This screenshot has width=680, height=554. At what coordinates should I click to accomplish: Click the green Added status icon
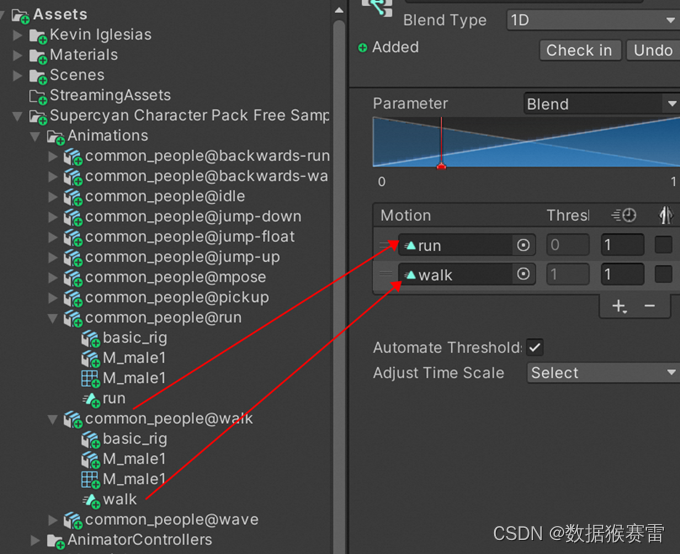[x=363, y=48]
